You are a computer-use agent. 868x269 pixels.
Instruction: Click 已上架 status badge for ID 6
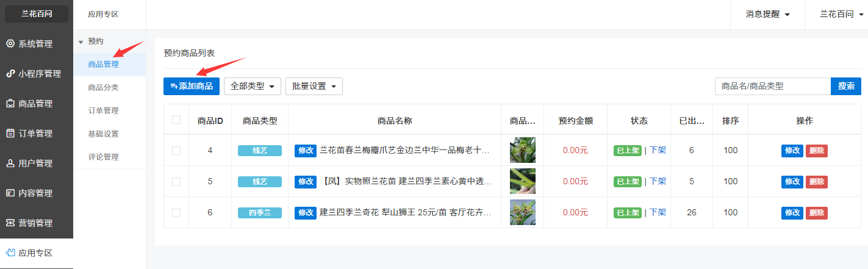628,213
